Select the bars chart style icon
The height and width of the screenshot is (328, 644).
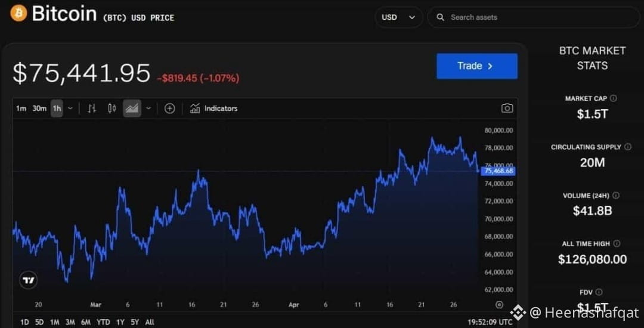coord(92,109)
